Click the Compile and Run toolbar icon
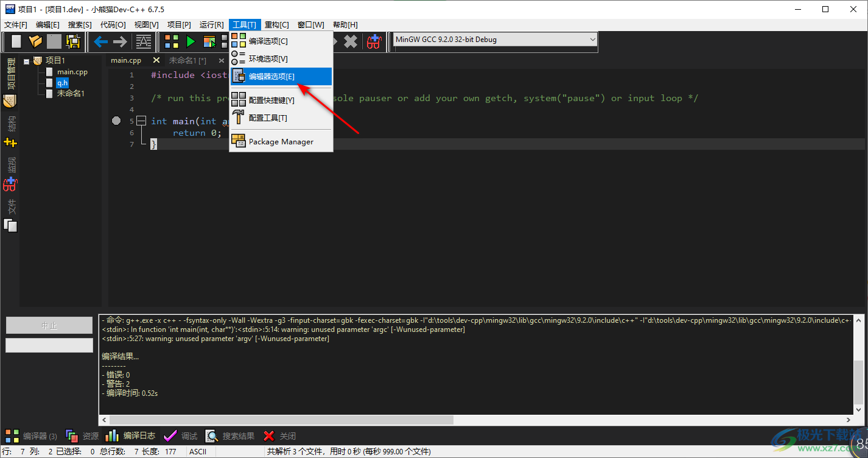 pos(209,41)
